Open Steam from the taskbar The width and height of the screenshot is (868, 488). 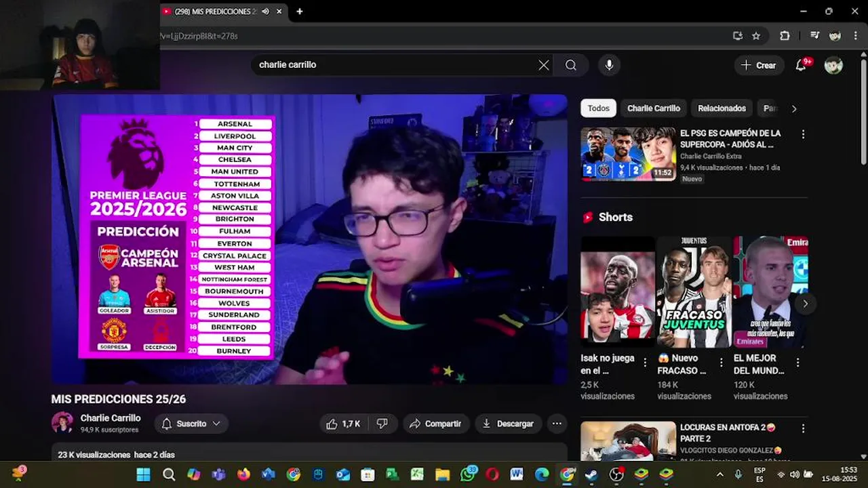(591, 474)
